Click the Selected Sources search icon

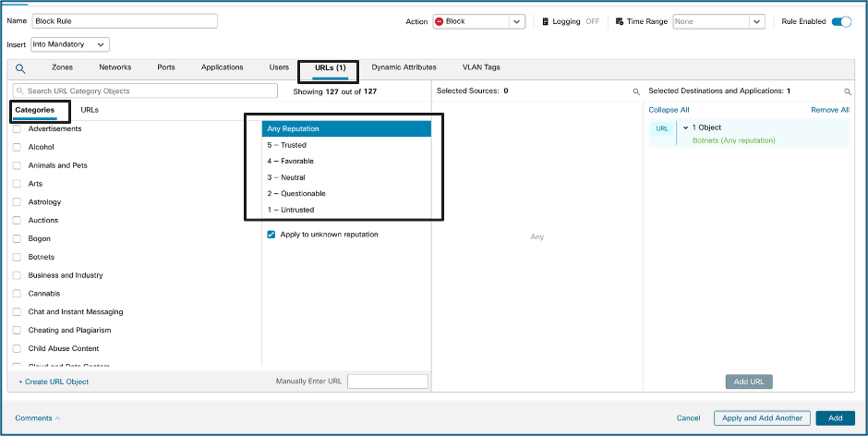pos(636,92)
